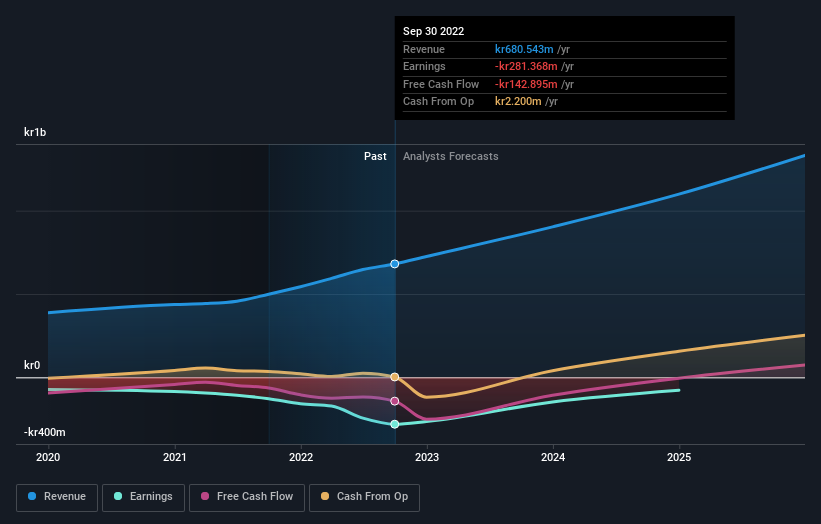Select the Cash From Op data point marker
The width and height of the screenshot is (821, 524).
click(x=395, y=377)
